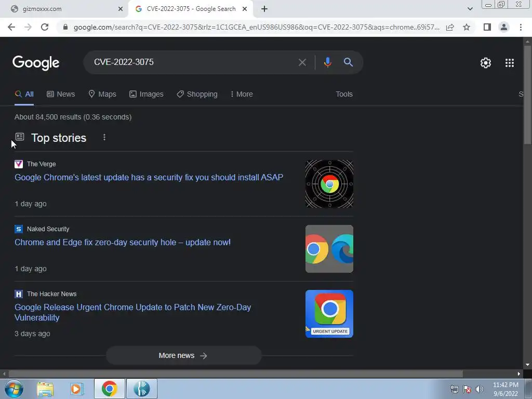Open the blue circular app on taskbar
This screenshot has width=532, height=399.
coord(142,389)
